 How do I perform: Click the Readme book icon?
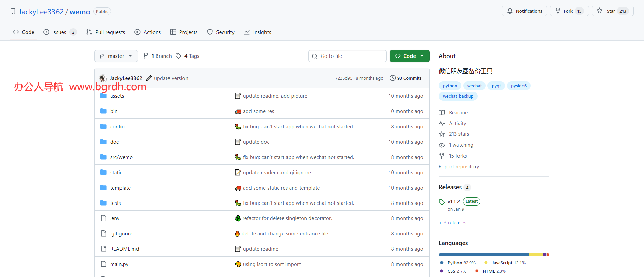(442, 113)
